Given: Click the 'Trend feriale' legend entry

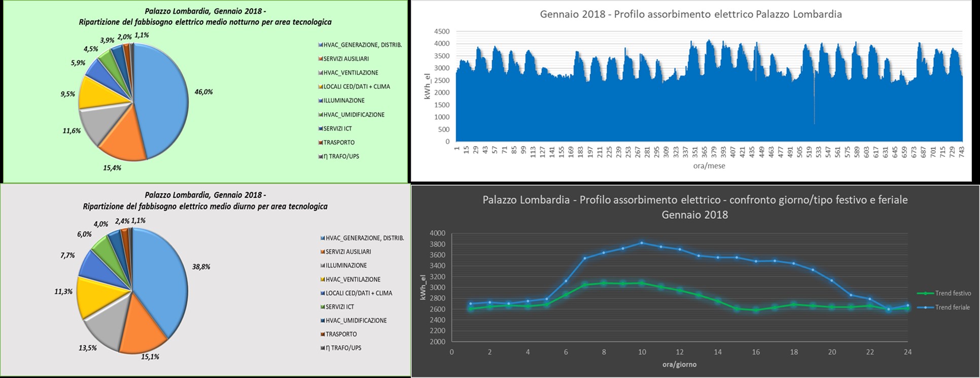Looking at the screenshot, I should 944,307.
